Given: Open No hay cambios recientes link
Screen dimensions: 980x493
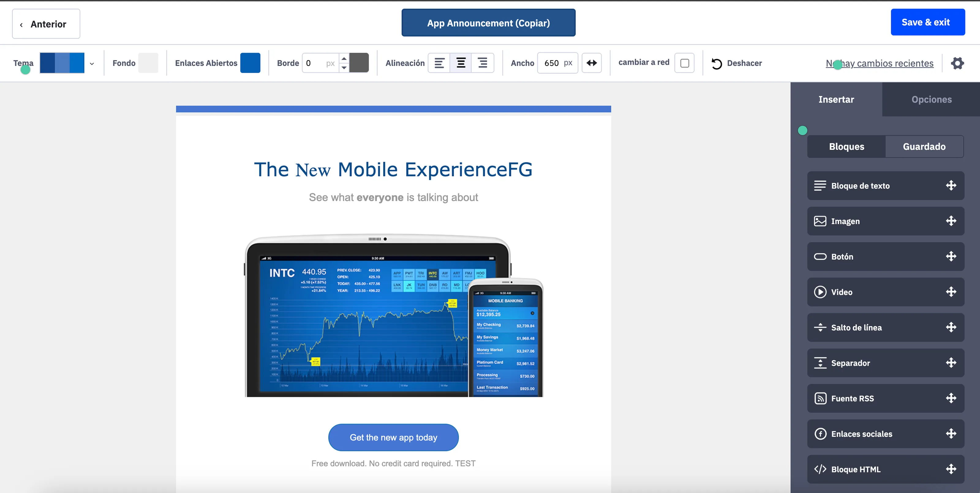Looking at the screenshot, I should point(879,63).
